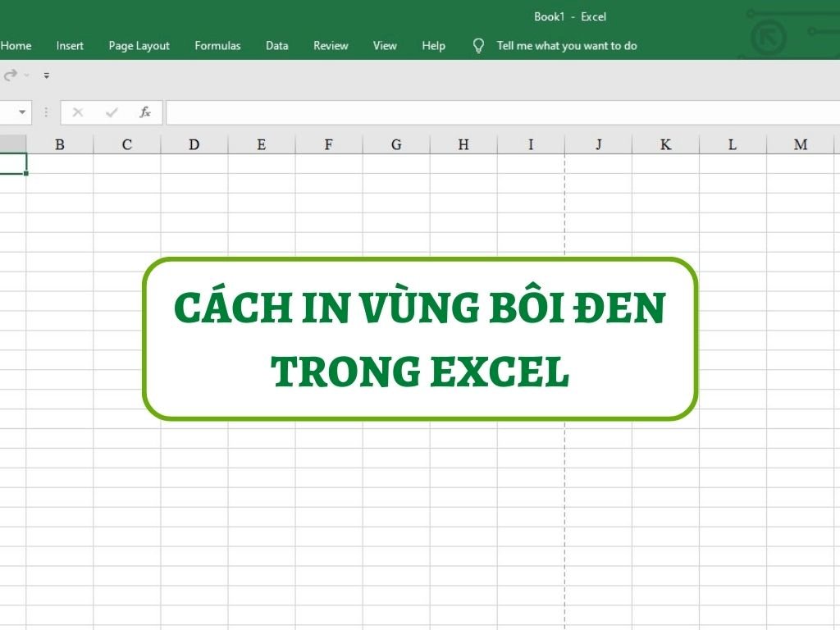Select column G header
840x630 pixels.
coord(396,144)
